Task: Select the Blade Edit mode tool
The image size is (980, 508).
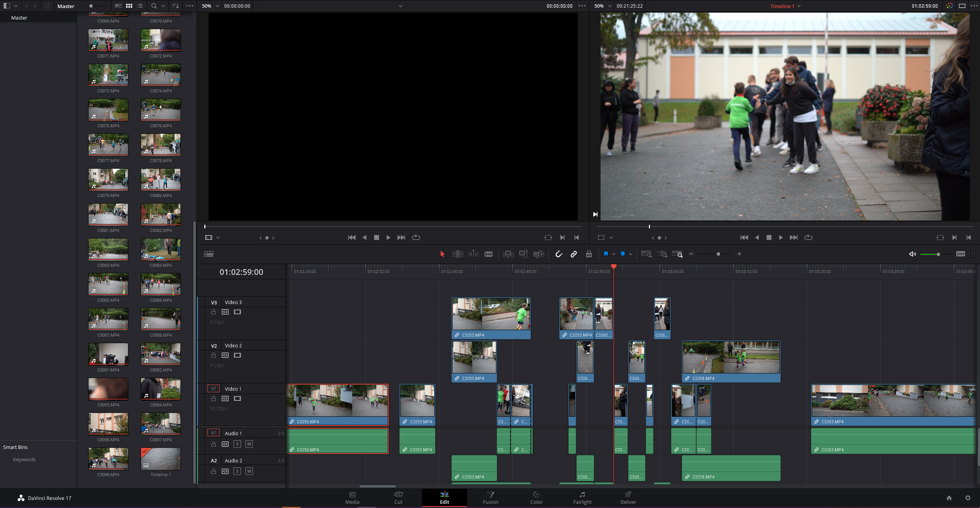Action: (x=489, y=254)
